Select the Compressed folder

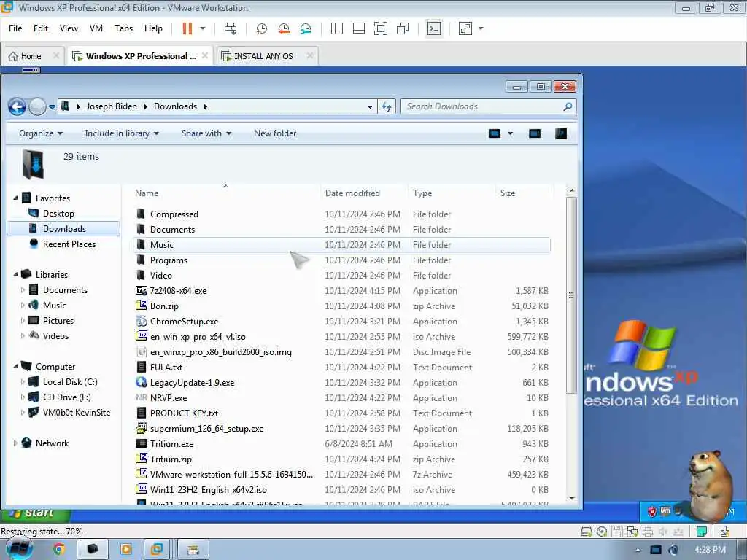click(x=174, y=214)
